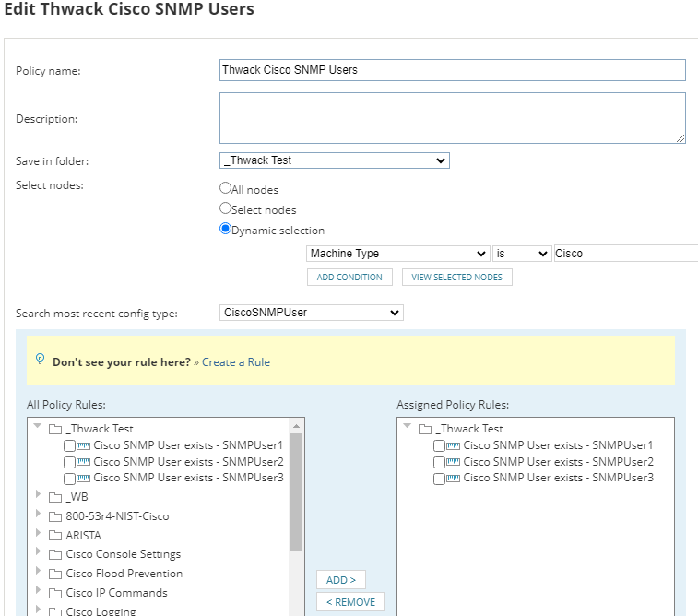Expand the 800-53r4-NIST-Cisco folder
The width and height of the screenshot is (698, 616).
[38, 514]
